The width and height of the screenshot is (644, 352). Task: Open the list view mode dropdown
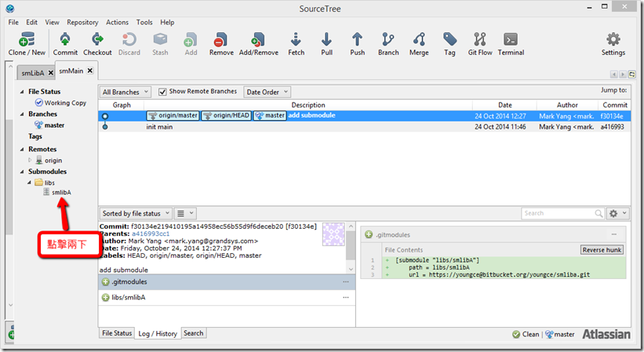click(x=185, y=213)
